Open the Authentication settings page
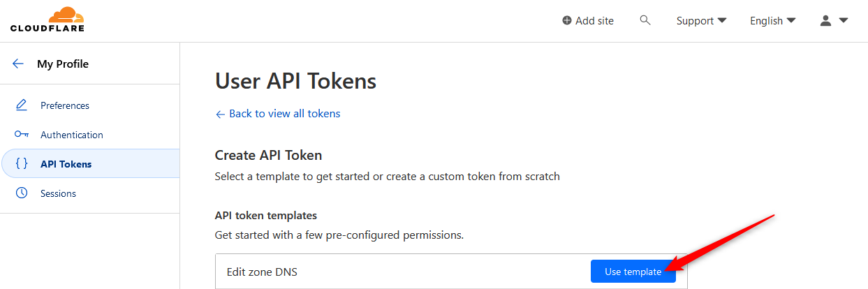Screen dimensions: 868x289 (72, 135)
